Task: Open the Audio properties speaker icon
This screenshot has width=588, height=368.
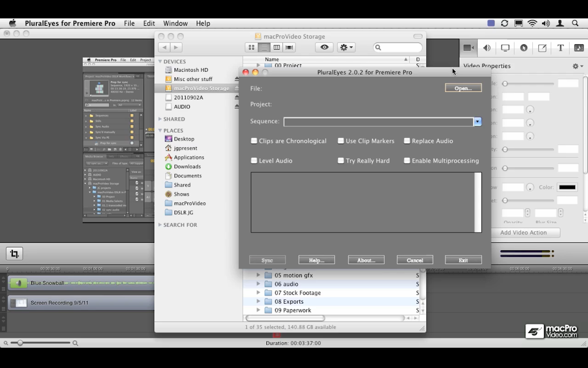Action: (487, 48)
